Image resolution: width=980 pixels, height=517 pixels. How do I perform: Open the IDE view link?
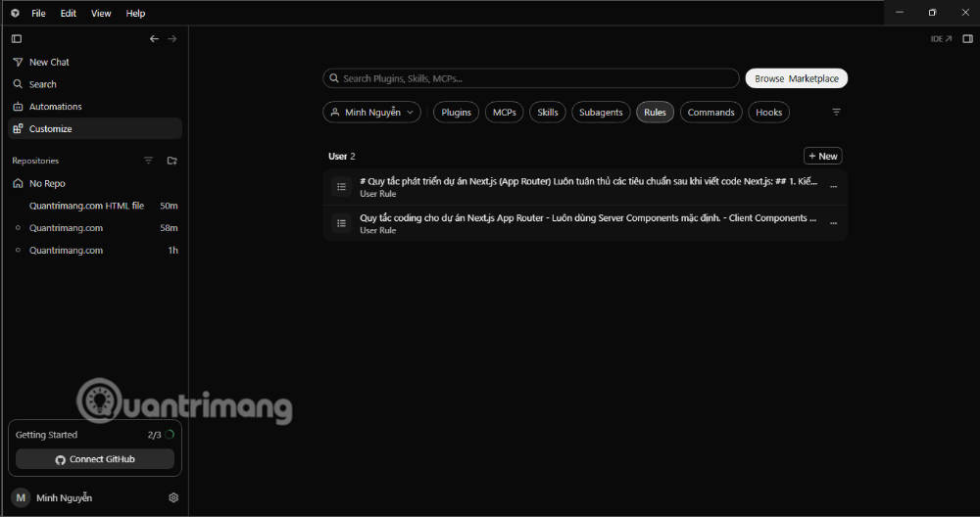[x=941, y=39]
